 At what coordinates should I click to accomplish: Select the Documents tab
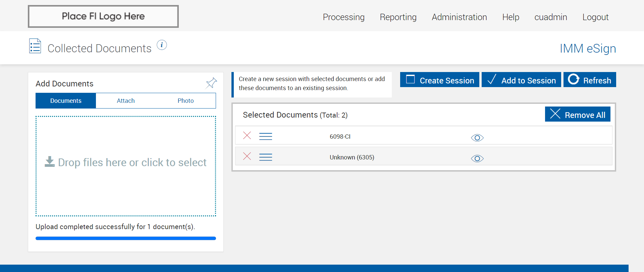(66, 101)
